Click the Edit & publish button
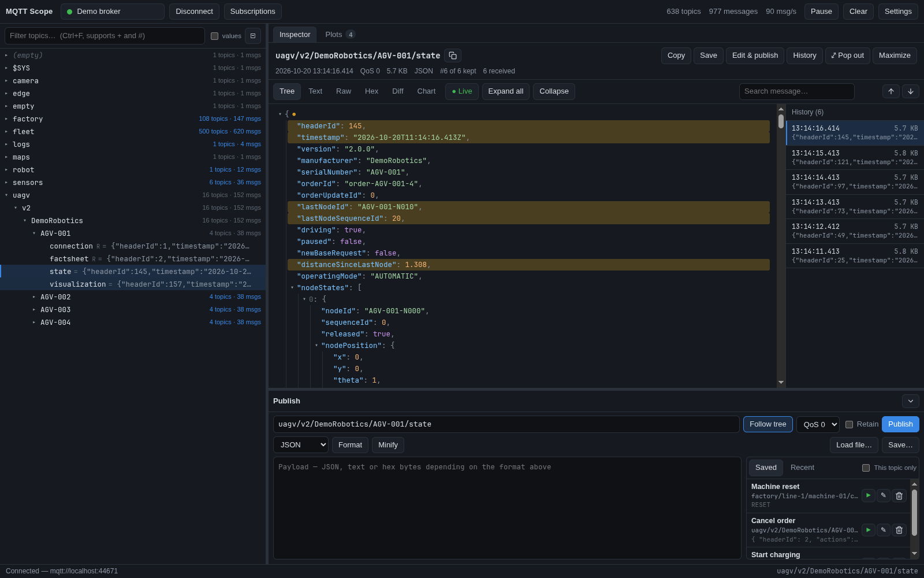Screen dimensions: 924x578 coord(755,55)
